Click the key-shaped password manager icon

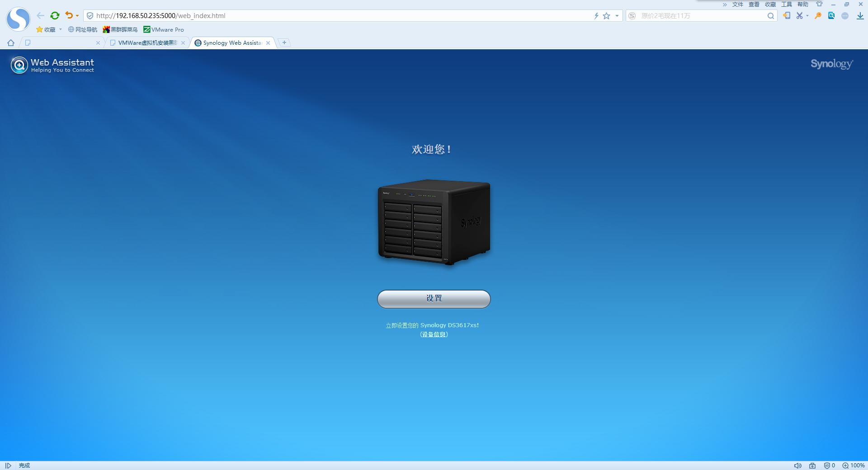point(818,15)
